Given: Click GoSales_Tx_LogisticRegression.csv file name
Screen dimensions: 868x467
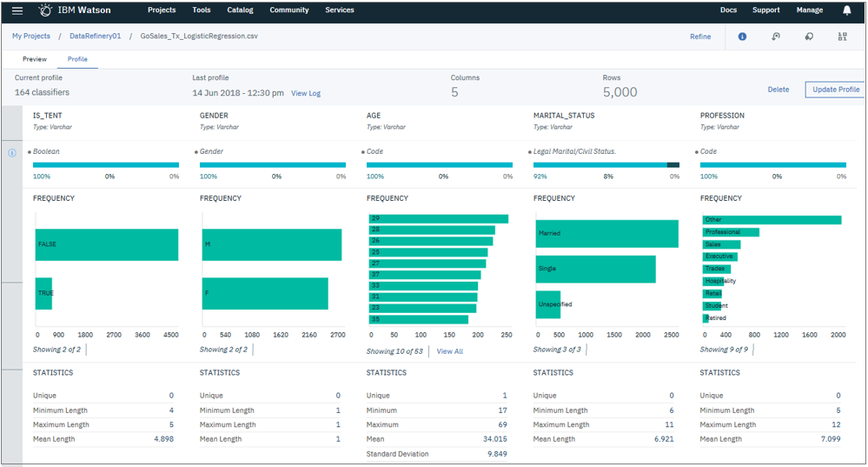Looking at the screenshot, I should click(x=199, y=36).
